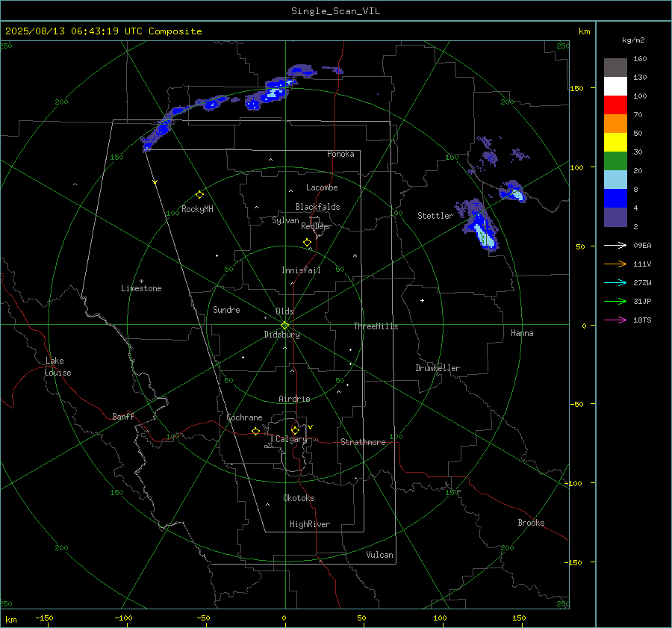672x628 pixels.
Task: Click the ThreeHills town label
Action: (x=376, y=326)
